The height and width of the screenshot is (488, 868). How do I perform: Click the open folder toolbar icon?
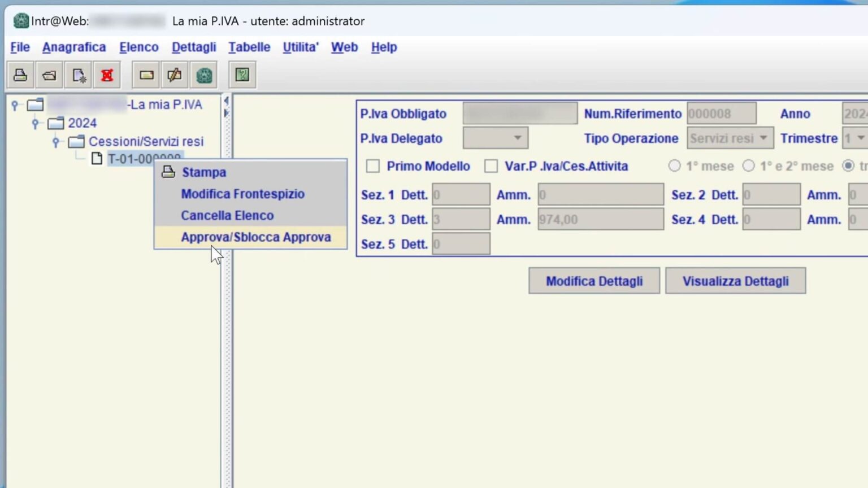pyautogui.click(x=49, y=75)
